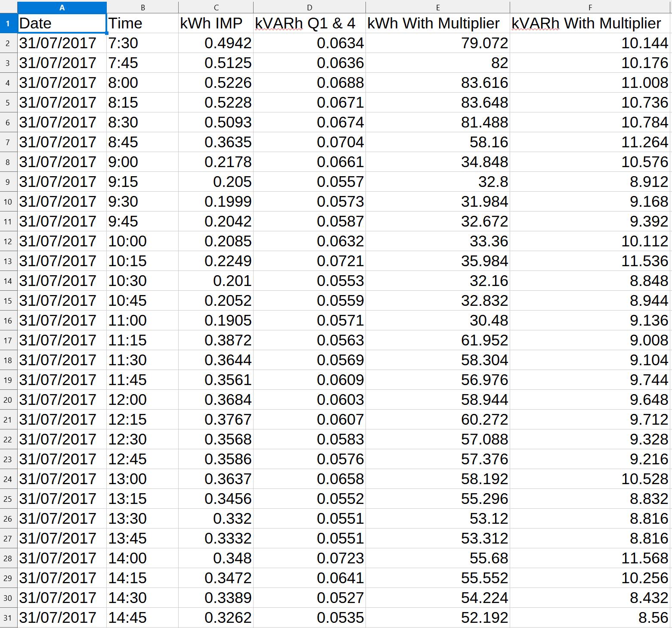Select column header F
Image resolution: width=672 pixels, height=628 pixels.
(x=590, y=6)
